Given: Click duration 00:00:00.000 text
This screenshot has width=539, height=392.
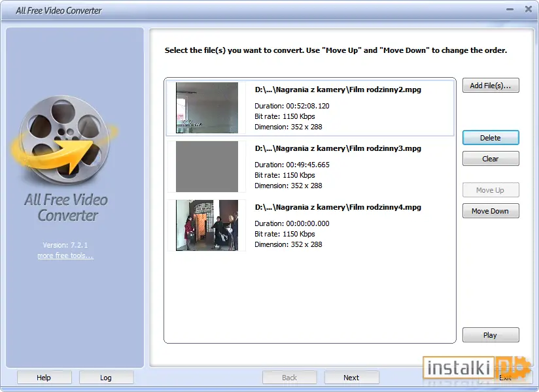Looking at the screenshot, I should (x=292, y=223).
